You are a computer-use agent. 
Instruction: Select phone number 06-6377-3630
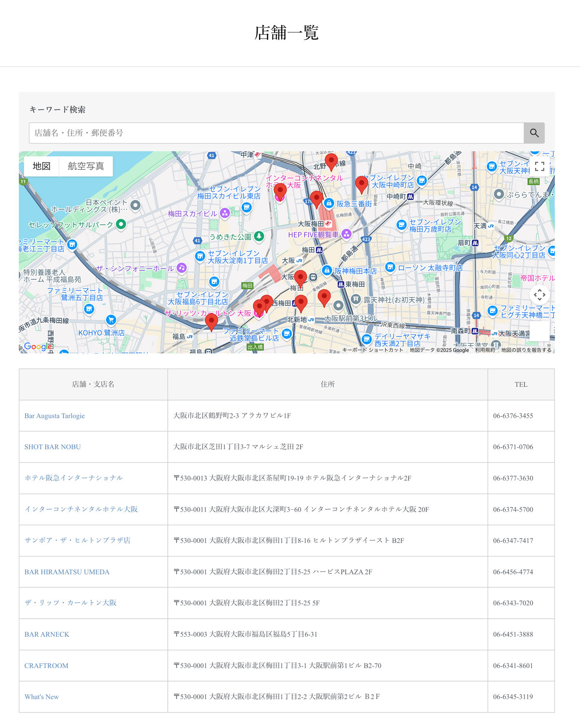[x=513, y=478]
